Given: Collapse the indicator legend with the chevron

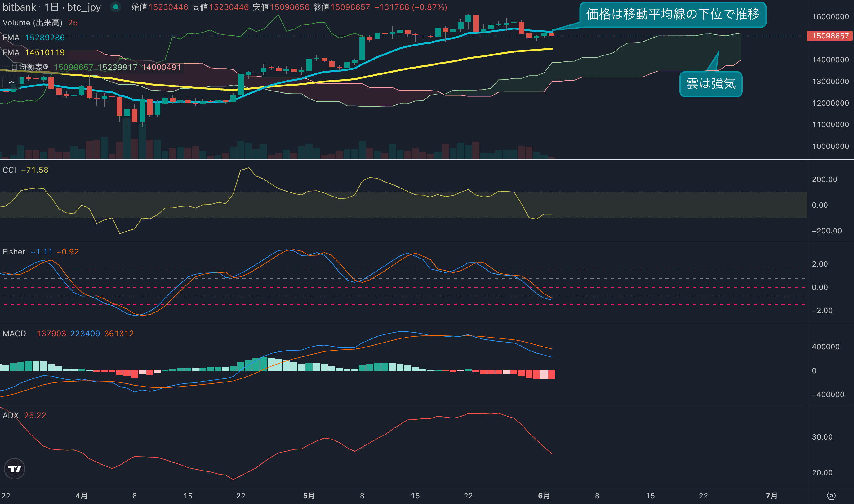Looking at the screenshot, I should coord(11,82).
